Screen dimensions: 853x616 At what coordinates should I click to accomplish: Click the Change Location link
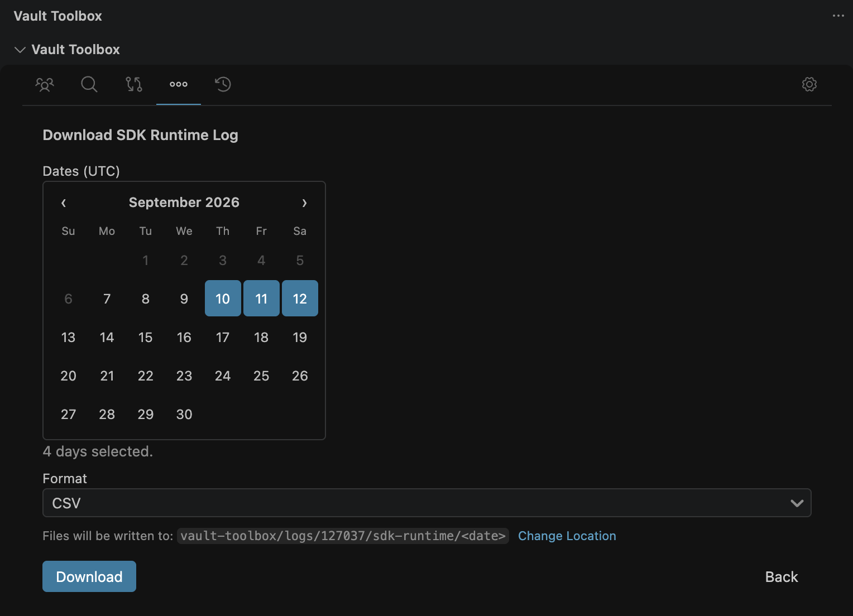click(x=567, y=536)
